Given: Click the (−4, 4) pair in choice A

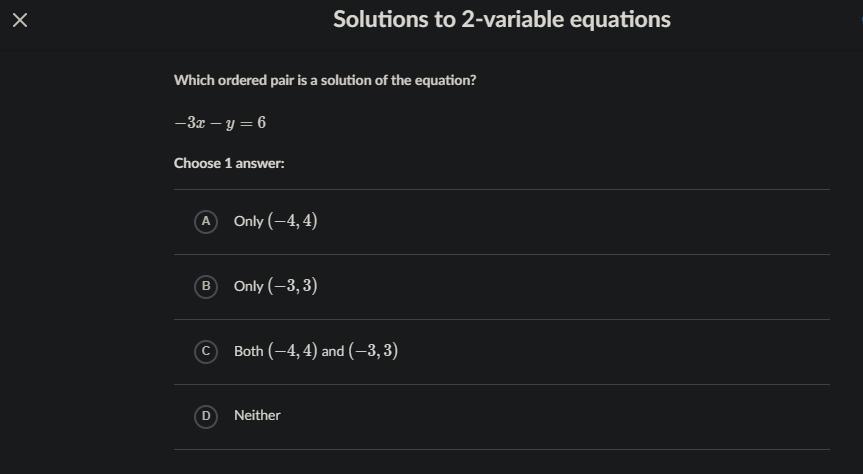Looking at the screenshot, I should (x=292, y=221).
